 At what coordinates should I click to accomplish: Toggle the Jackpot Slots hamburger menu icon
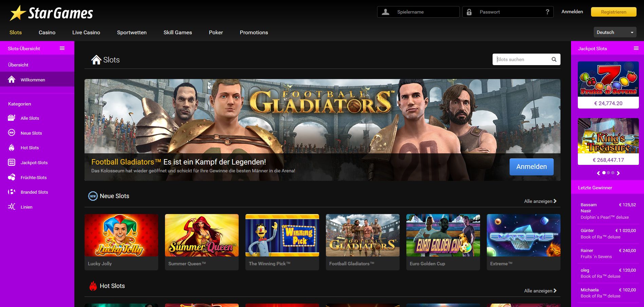[636, 48]
